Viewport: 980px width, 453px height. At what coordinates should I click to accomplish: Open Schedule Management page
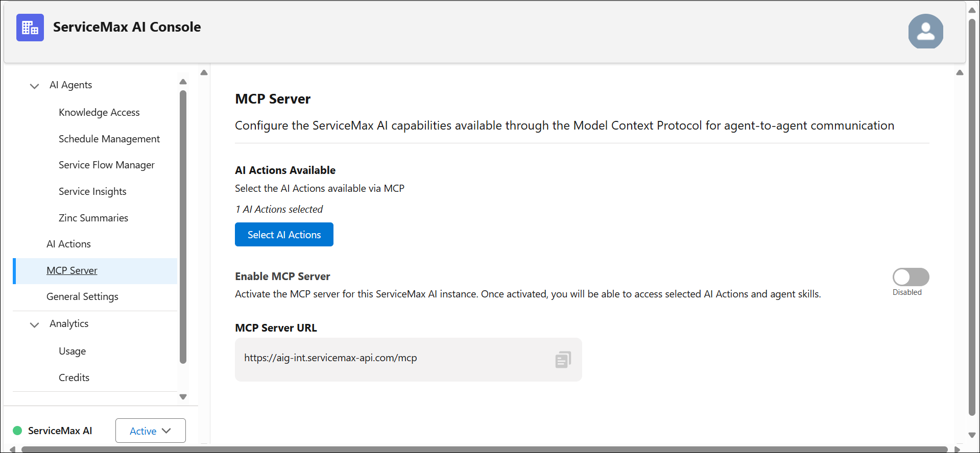point(109,139)
